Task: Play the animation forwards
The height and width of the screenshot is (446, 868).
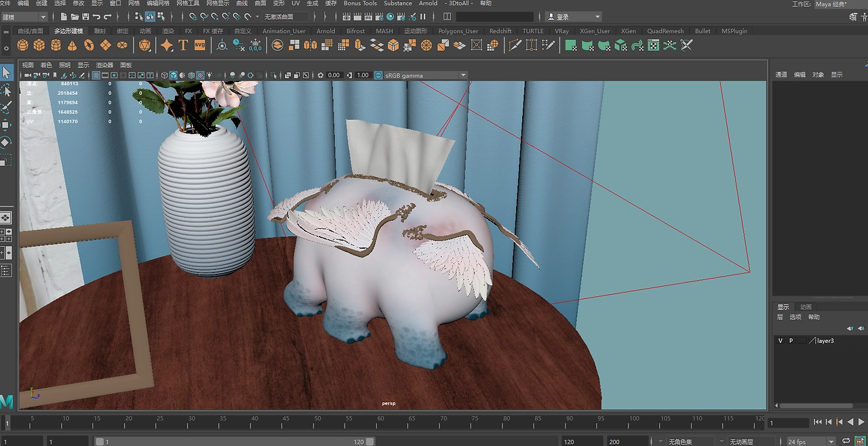Action: 861,422
